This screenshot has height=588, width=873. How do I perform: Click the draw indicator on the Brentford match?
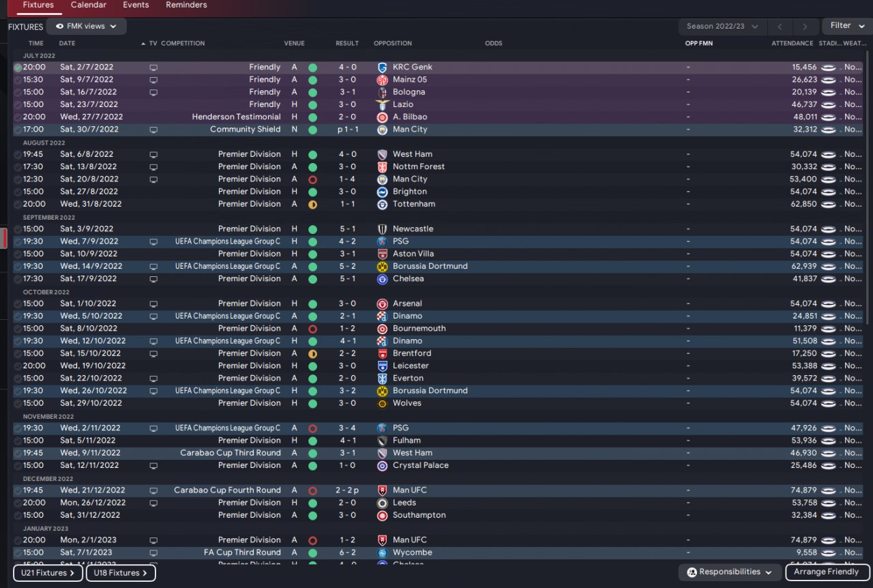pyautogui.click(x=312, y=353)
